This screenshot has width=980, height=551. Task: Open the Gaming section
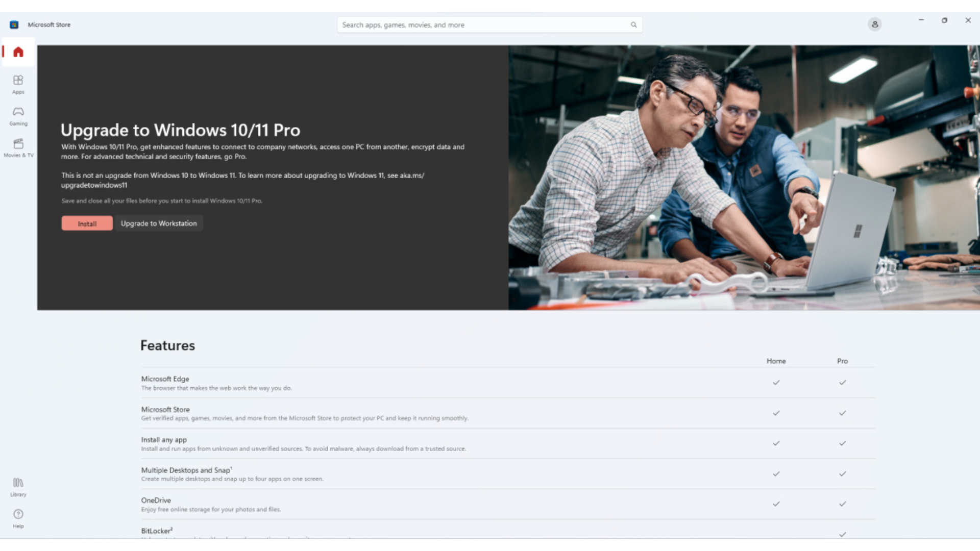[18, 115]
